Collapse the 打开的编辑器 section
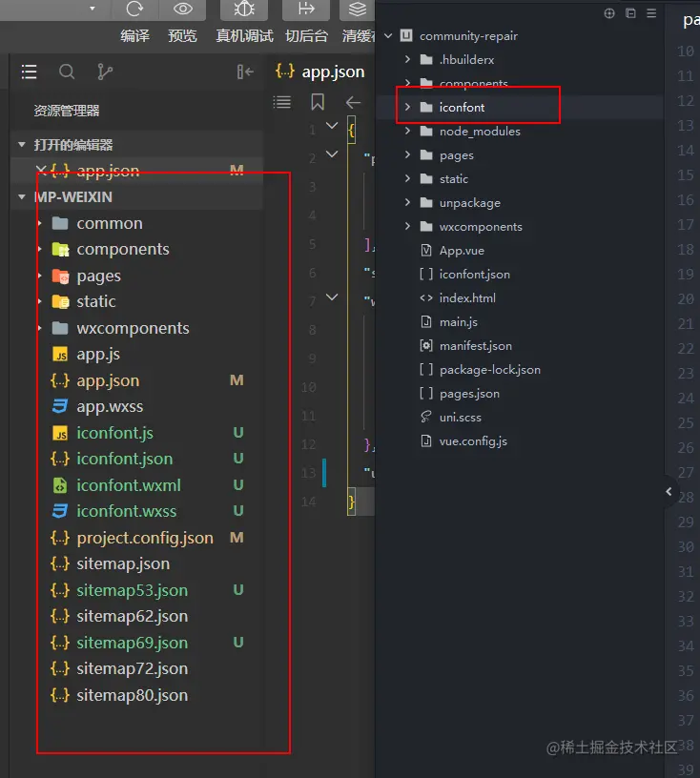This screenshot has width=700, height=778. 22,145
